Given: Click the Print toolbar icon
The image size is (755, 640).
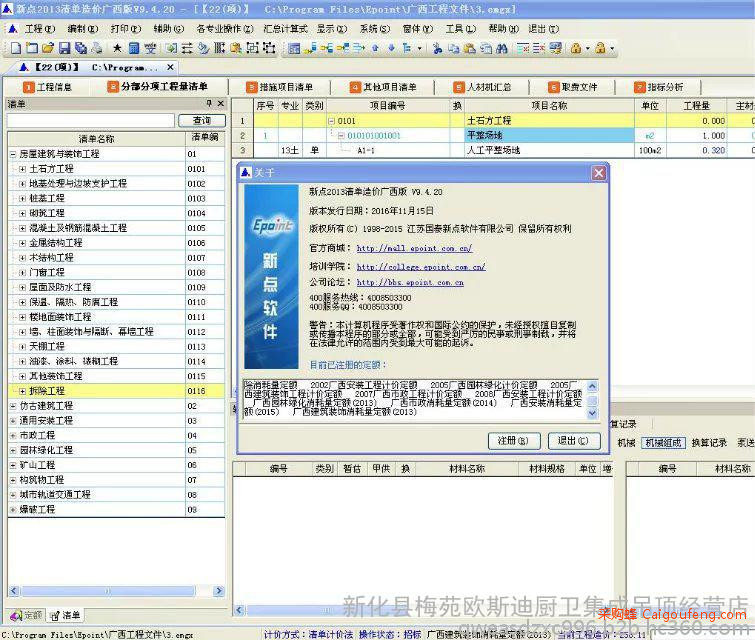Looking at the screenshot, I should [97, 48].
